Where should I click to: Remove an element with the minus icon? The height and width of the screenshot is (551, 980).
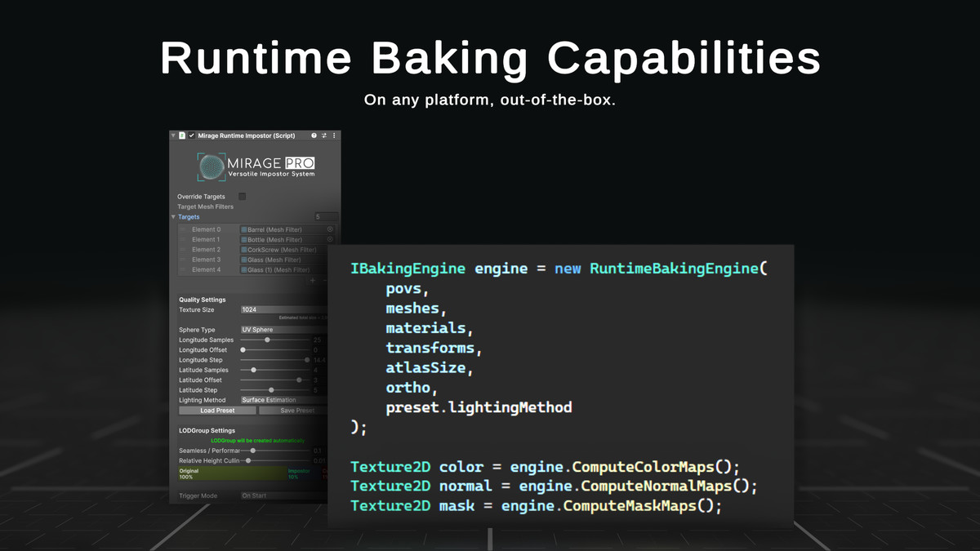coord(324,280)
